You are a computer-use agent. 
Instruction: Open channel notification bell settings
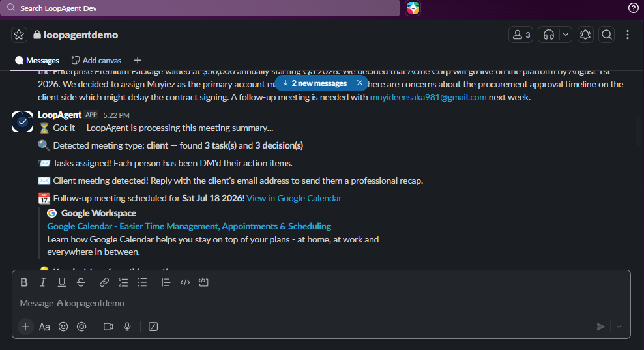click(x=585, y=35)
